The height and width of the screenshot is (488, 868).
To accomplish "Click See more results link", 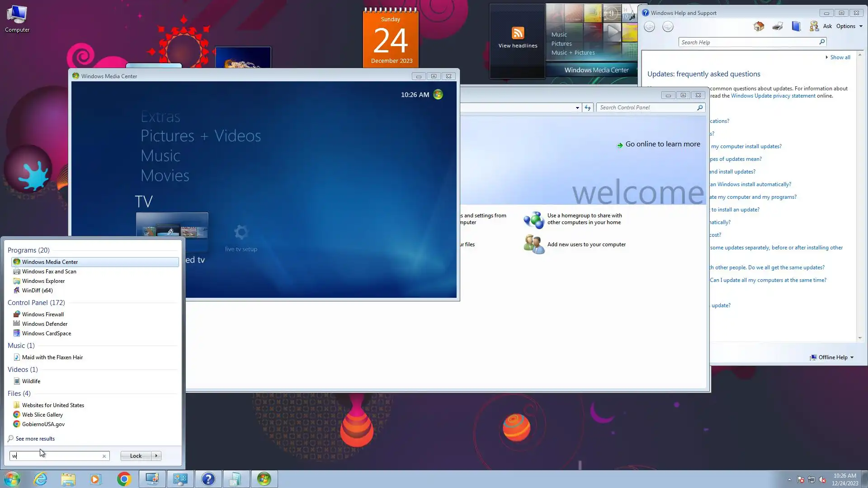I will (35, 439).
